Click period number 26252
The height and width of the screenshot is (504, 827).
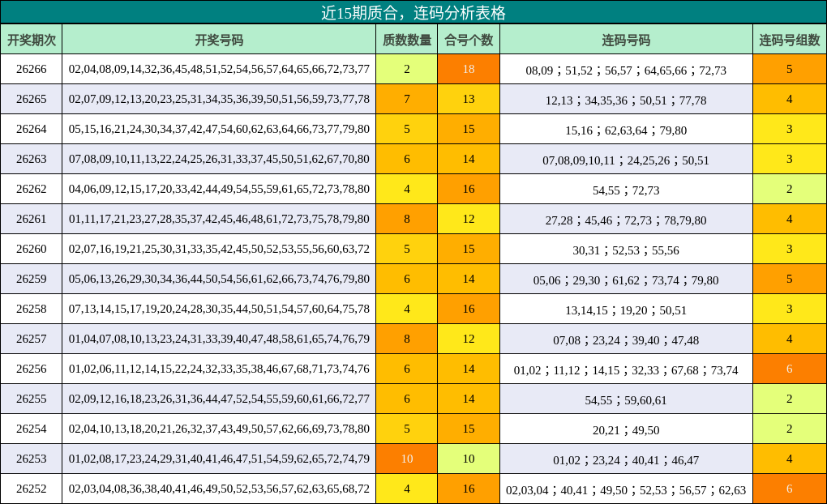point(31,489)
